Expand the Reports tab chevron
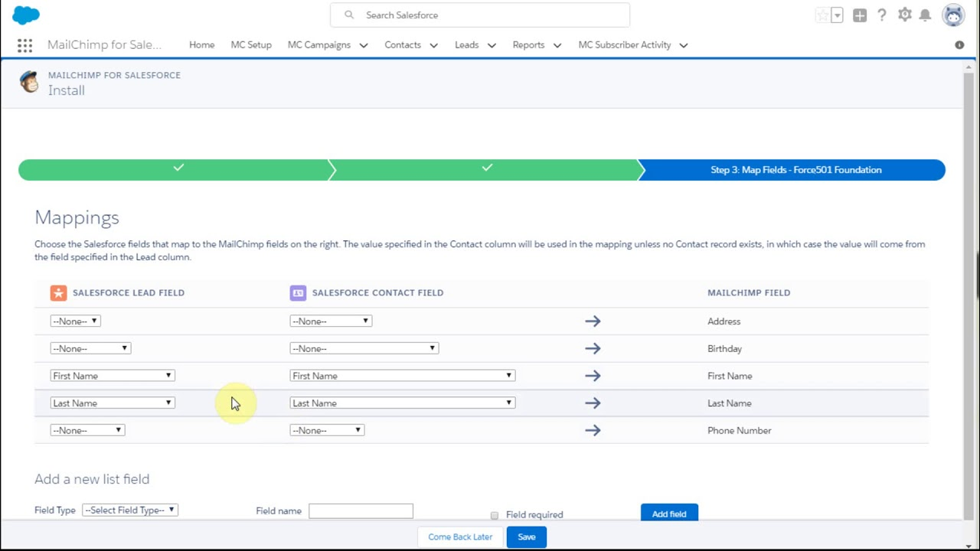The width and height of the screenshot is (980, 551). click(x=557, y=45)
